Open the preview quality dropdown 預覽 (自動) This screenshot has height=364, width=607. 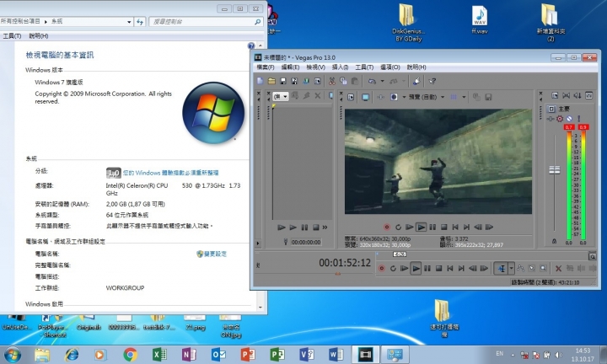(x=427, y=97)
